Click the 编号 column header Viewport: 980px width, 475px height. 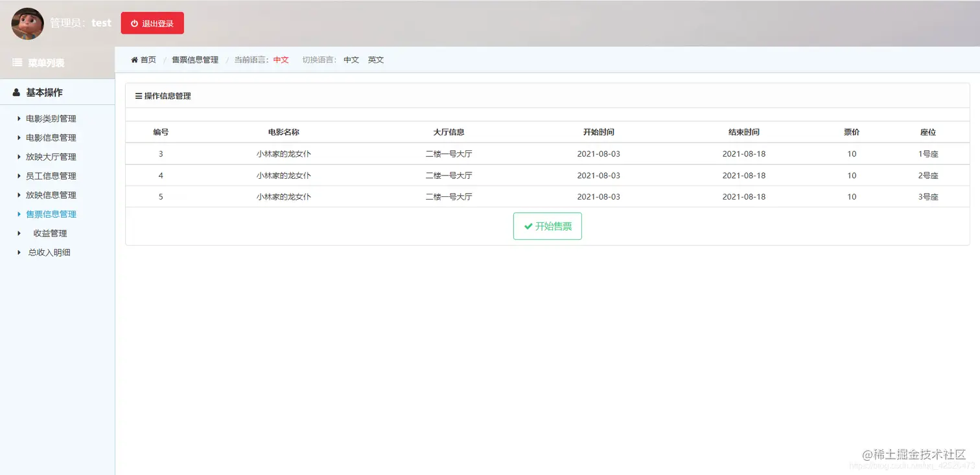point(161,132)
